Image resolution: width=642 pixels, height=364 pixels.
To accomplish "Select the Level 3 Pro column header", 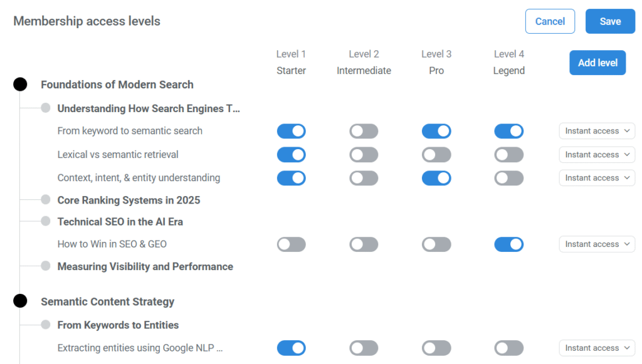I will [436, 63].
